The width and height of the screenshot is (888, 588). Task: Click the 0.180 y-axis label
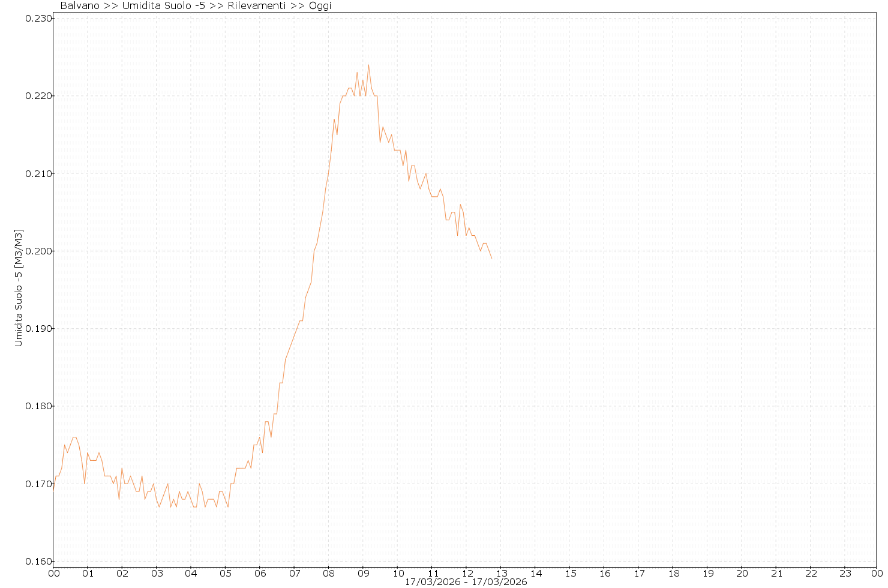pos(37,406)
